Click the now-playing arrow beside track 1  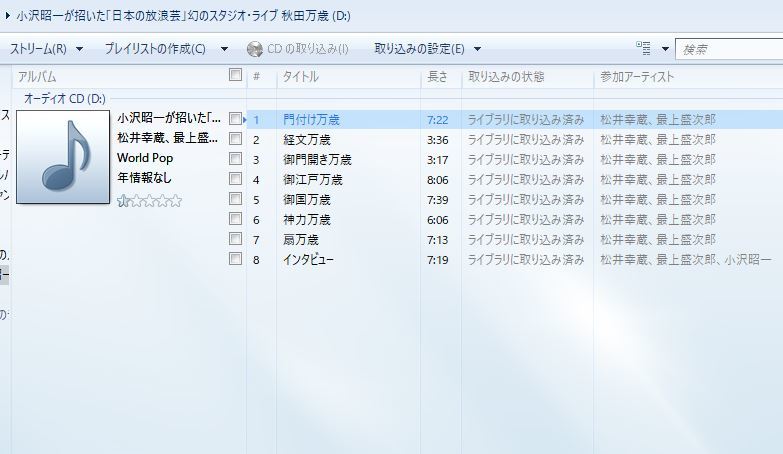coord(245,120)
